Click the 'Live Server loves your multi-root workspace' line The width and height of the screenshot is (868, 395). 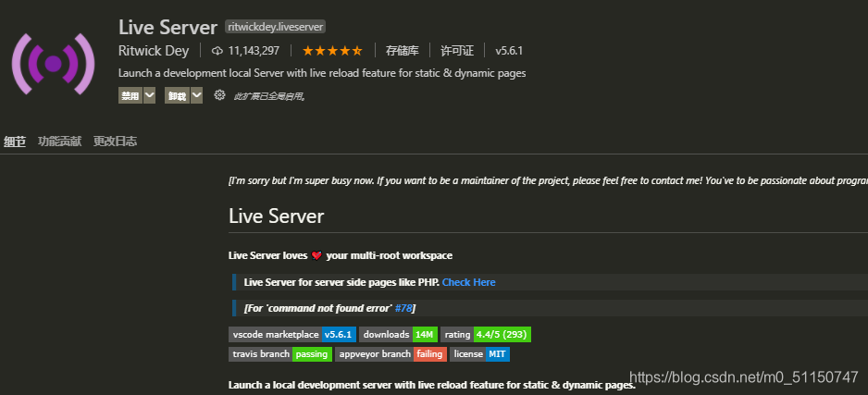pos(341,255)
